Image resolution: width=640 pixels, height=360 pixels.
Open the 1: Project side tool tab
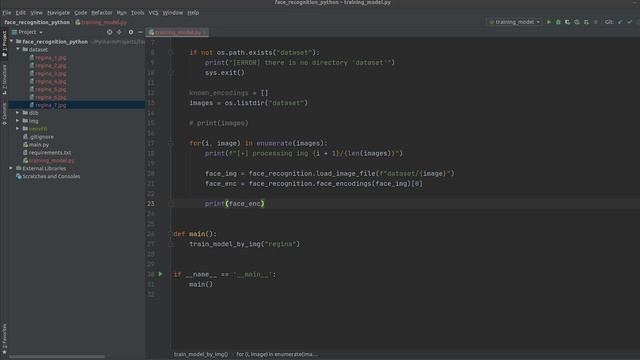click(4, 44)
